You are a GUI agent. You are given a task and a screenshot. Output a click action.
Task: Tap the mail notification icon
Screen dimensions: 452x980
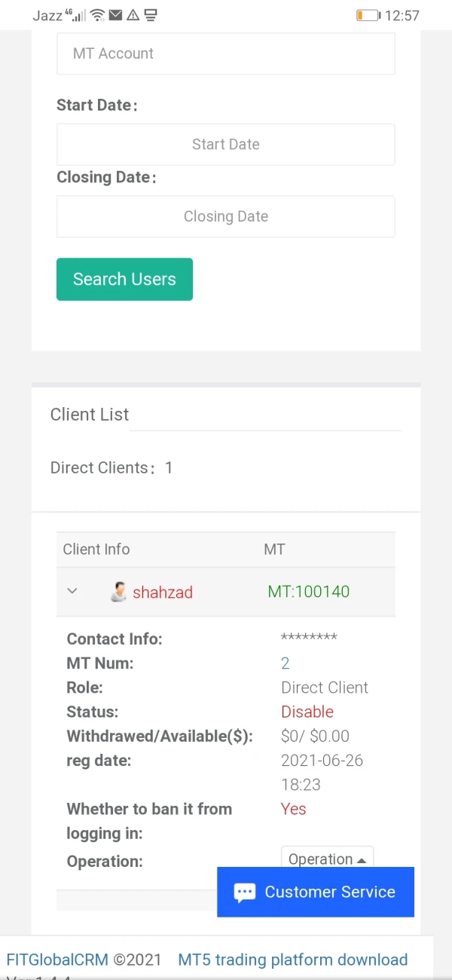(115, 15)
